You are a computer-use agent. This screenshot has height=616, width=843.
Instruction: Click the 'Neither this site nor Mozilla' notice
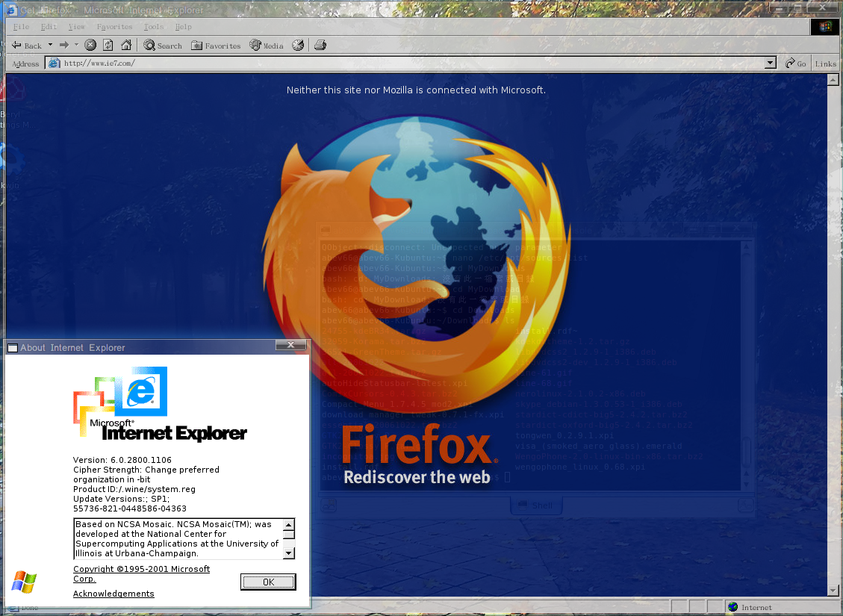pyautogui.click(x=416, y=90)
